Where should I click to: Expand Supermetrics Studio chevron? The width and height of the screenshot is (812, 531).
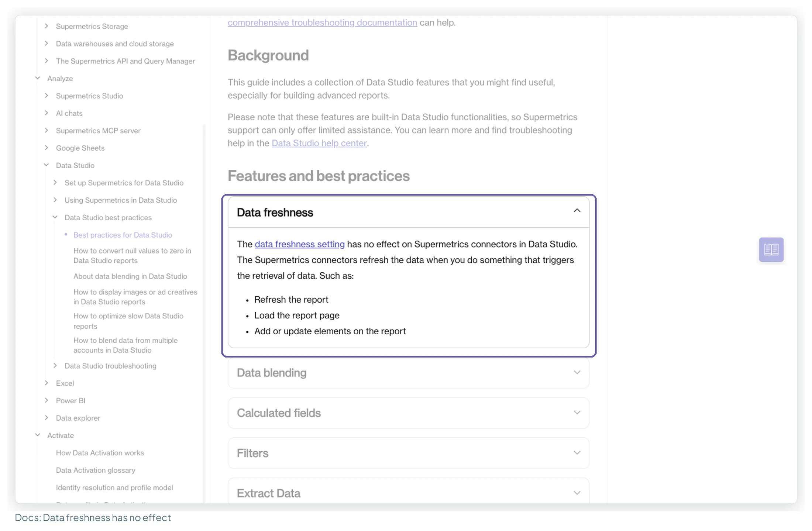(x=47, y=95)
